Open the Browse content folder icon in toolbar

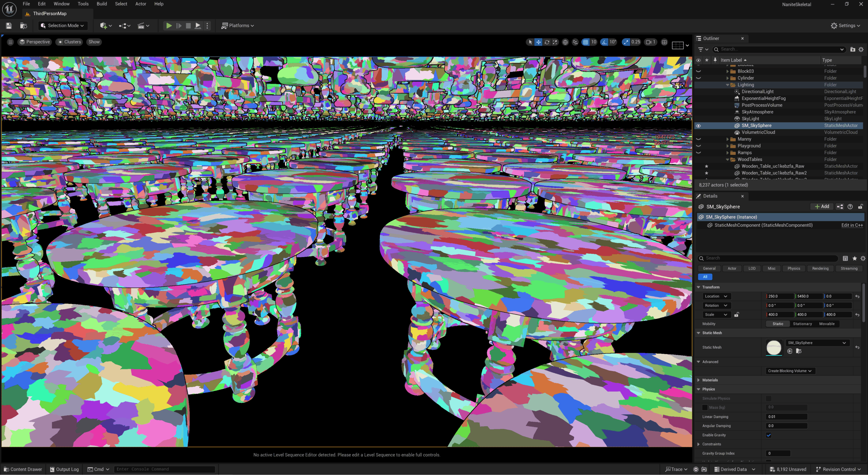23,25
